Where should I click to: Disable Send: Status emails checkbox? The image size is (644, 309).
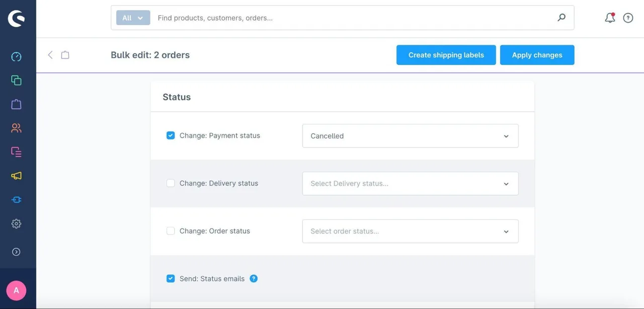(171, 279)
